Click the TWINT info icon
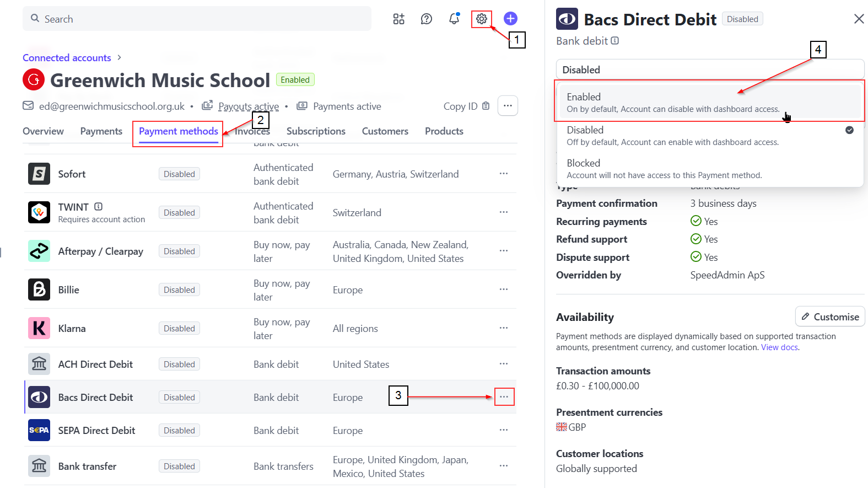868x488 pixels. (99, 207)
